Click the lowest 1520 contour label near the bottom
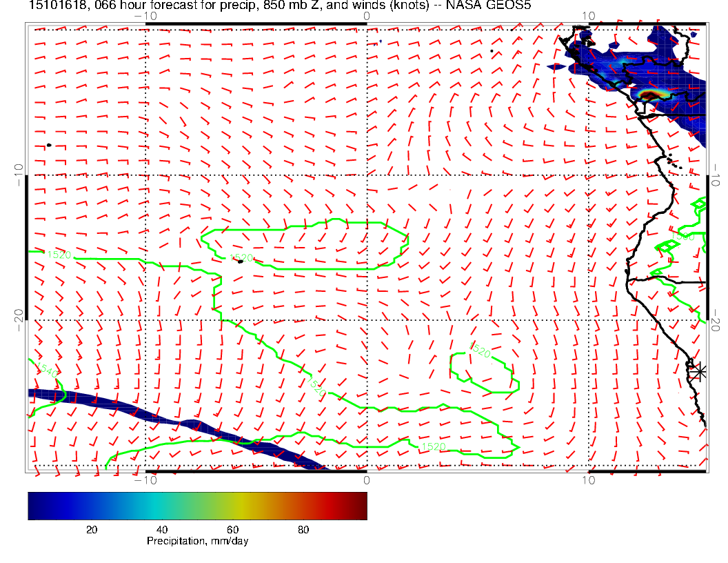This screenshot has height=563, width=728. (x=432, y=447)
